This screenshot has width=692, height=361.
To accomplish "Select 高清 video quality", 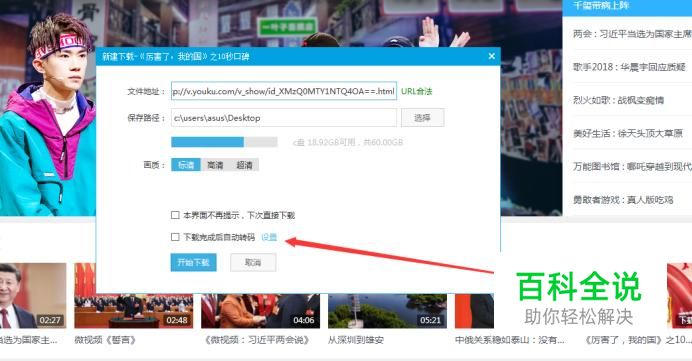I will [215, 165].
